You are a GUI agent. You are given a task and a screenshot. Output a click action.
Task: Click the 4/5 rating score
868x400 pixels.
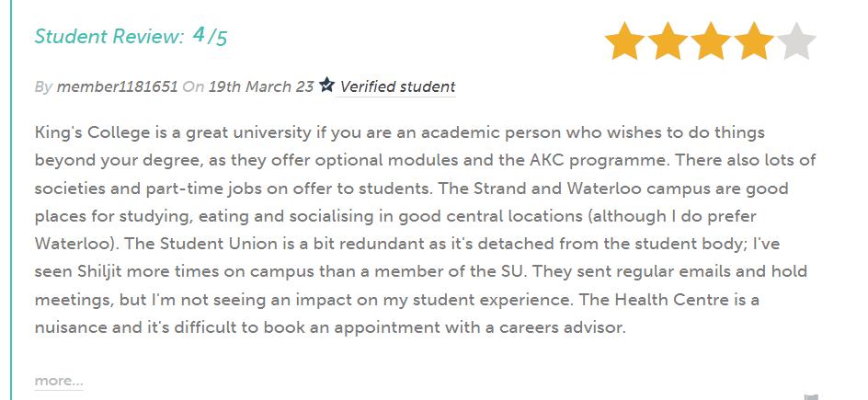(x=211, y=37)
